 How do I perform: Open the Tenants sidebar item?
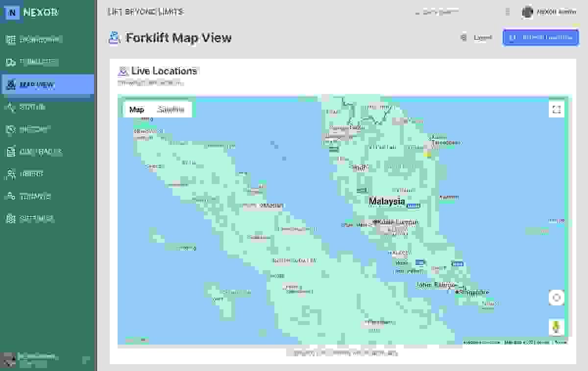[x=48, y=197]
